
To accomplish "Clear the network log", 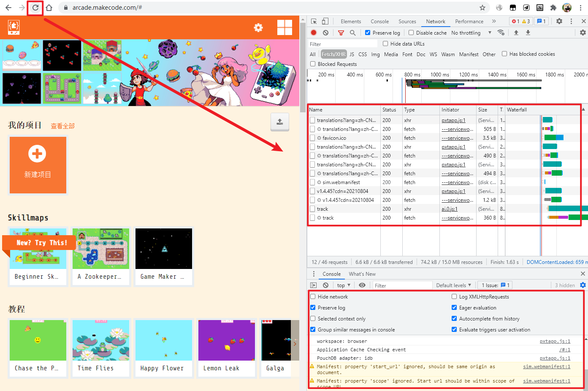I will pos(325,33).
